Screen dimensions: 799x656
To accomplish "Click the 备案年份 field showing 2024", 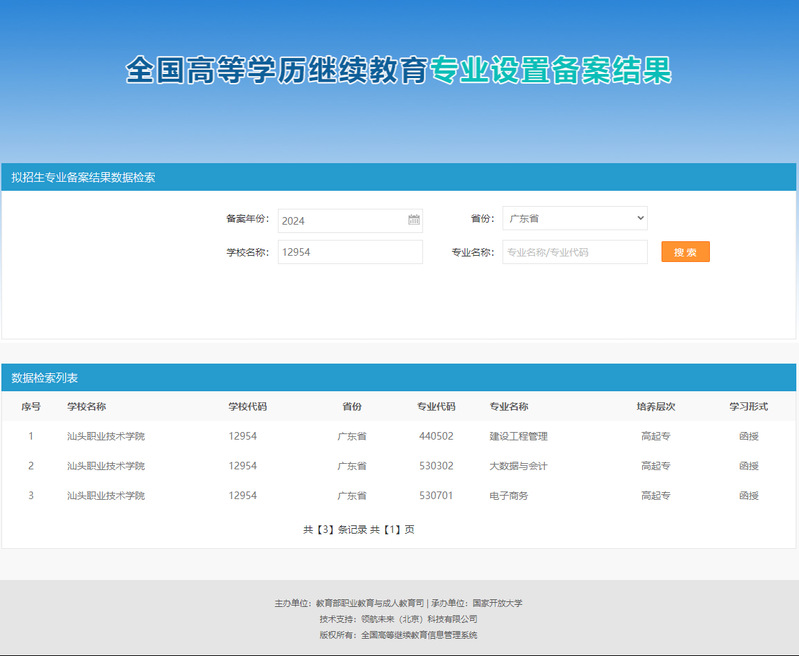I will coord(342,220).
